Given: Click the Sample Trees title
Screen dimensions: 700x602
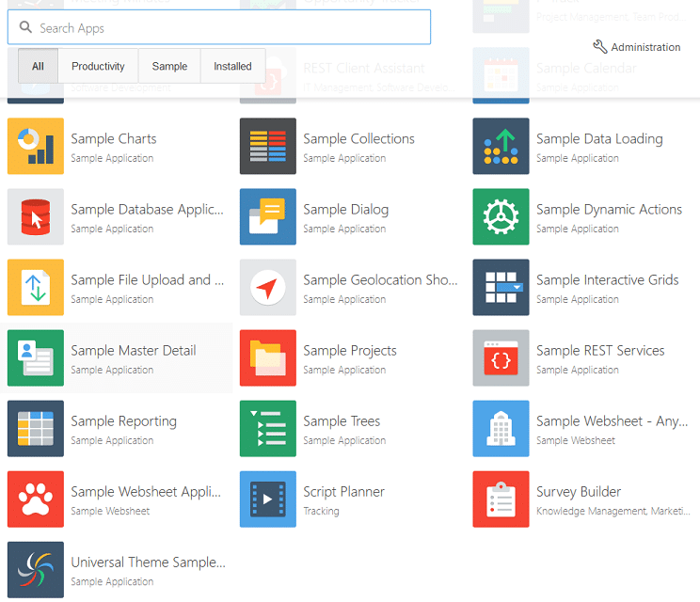Looking at the screenshot, I should (342, 420).
